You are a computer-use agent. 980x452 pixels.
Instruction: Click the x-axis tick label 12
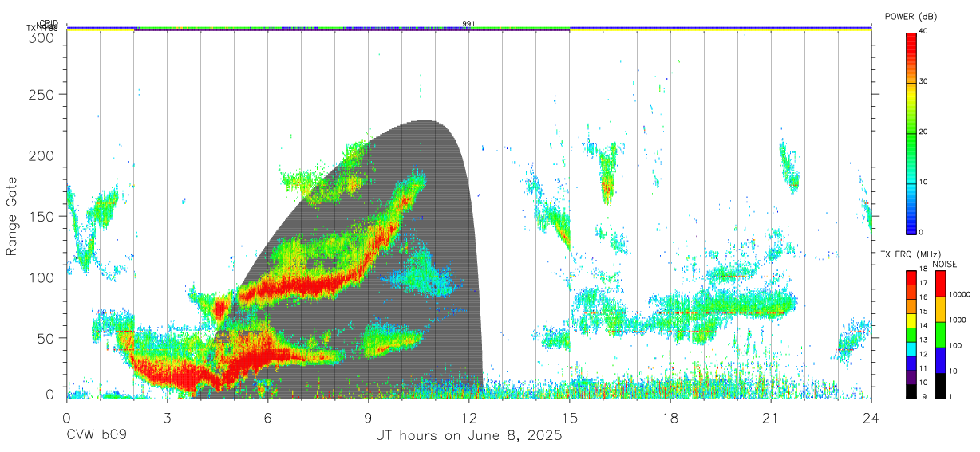tap(469, 418)
